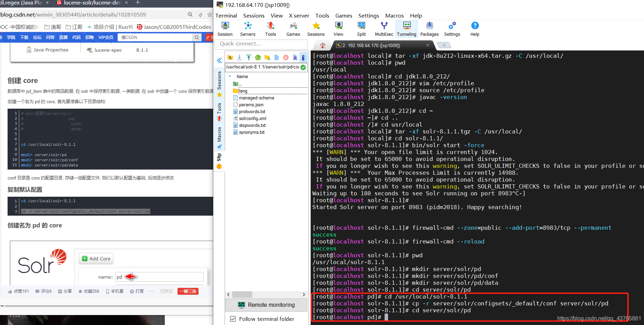Upload files icon in SFTP toolbar
The image size is (644, 325).
tap(249, 57)
